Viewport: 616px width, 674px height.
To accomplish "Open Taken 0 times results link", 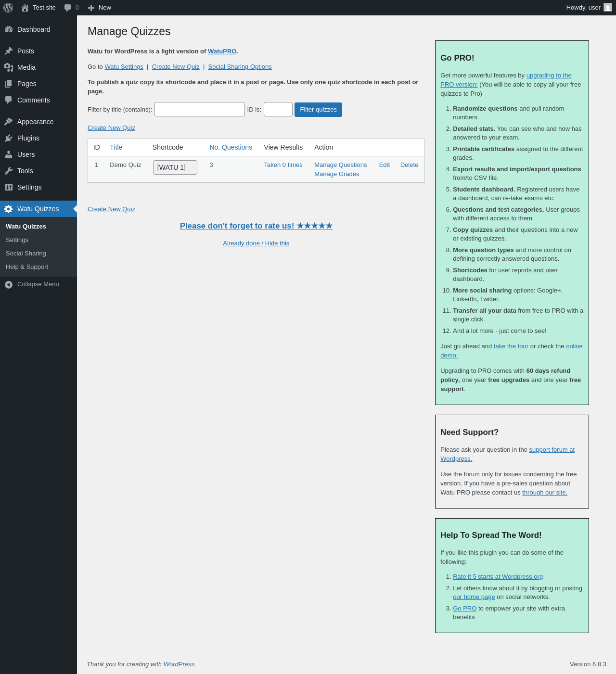I will click(283, 165).
